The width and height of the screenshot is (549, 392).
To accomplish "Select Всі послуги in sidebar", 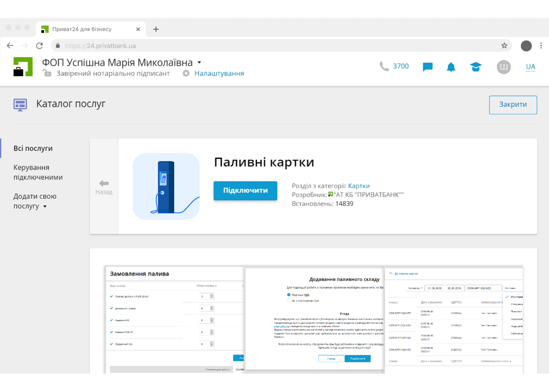I will [33, 148].
